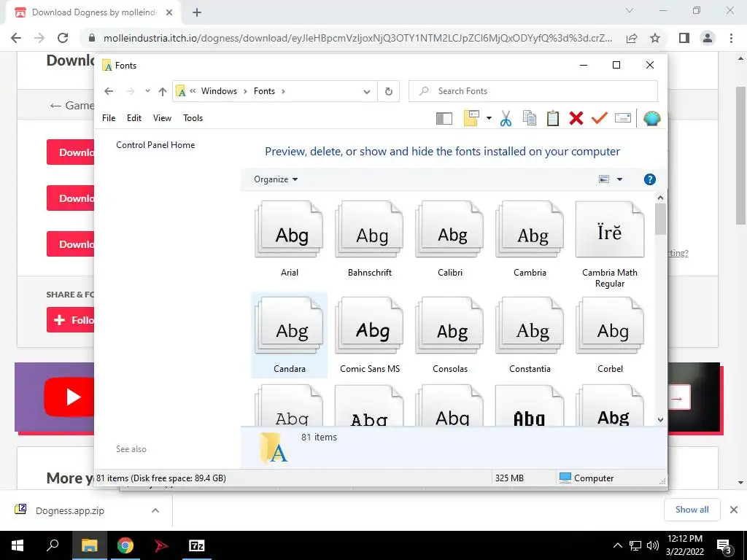Click the Windows segment in the address path
747x560 pixels.
tap(219, 91)
